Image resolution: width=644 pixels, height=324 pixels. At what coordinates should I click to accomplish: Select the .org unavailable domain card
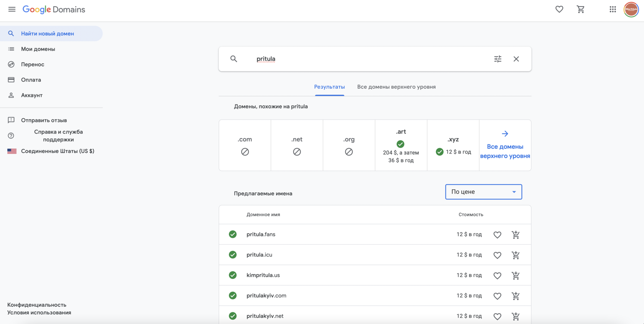[x=349, y=145]
